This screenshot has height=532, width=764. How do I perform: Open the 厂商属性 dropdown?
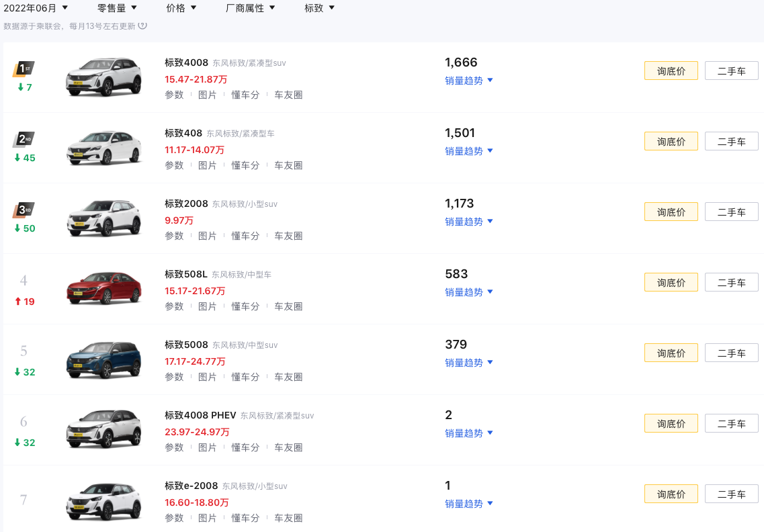251,8
